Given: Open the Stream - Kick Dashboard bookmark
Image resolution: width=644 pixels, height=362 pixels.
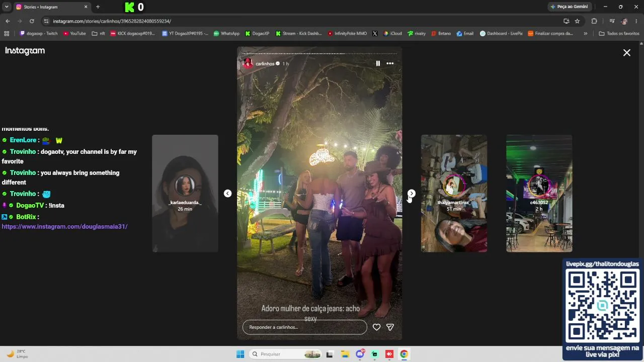Looking at the screenshot, I should tap(299, 34).
